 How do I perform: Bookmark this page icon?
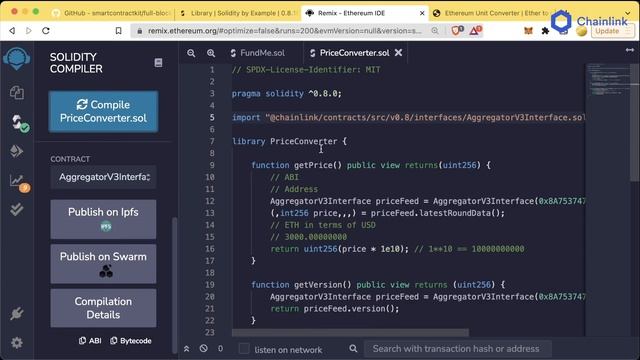[118, 31]
